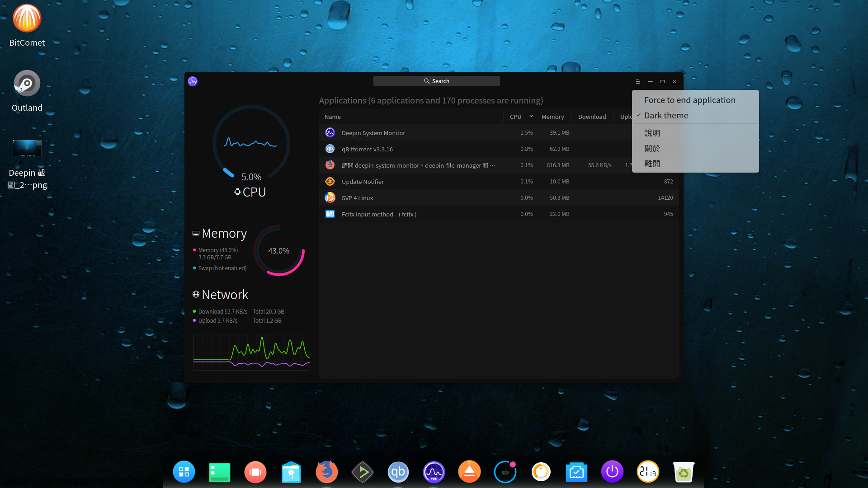Open the Launcher icon in the dock
The image size is (868, 488).
[184, 471]
